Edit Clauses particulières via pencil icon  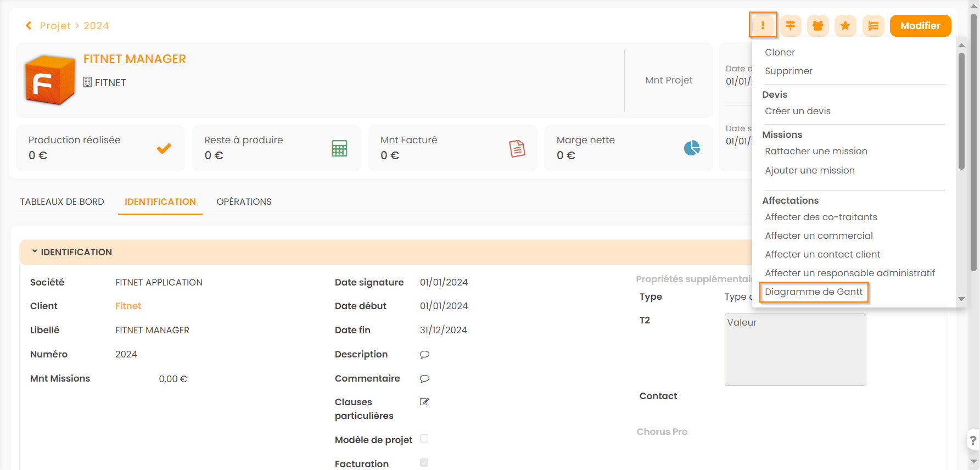(x=424, y=402)
